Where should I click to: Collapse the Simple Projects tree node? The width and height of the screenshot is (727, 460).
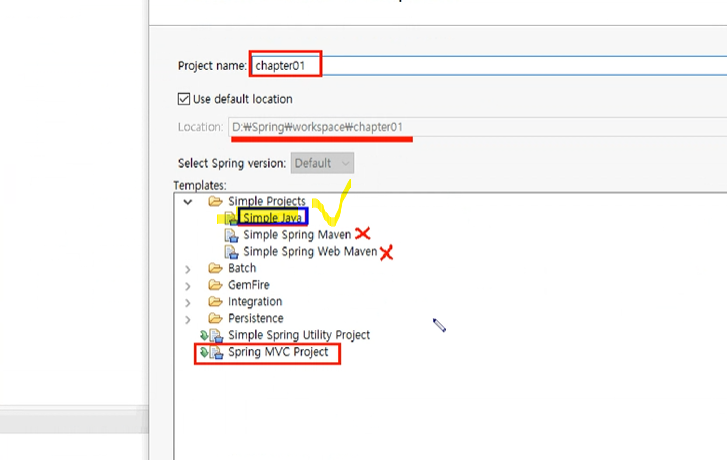click(x=188, y=202)
